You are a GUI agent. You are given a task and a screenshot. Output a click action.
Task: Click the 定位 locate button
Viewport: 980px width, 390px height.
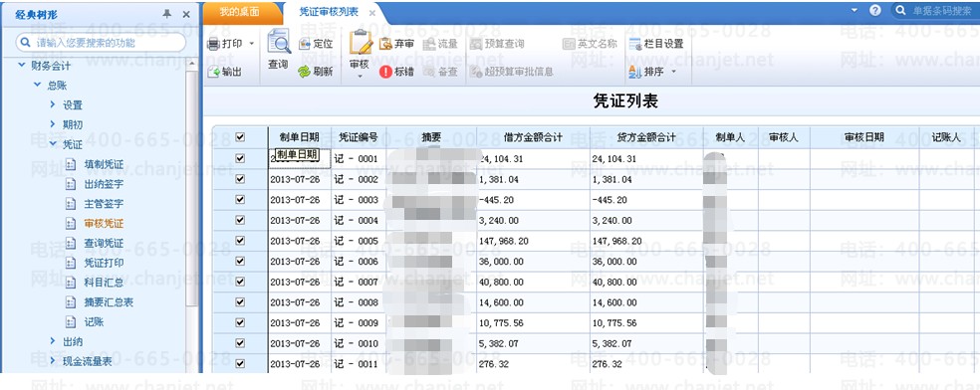tap(316, 44)
